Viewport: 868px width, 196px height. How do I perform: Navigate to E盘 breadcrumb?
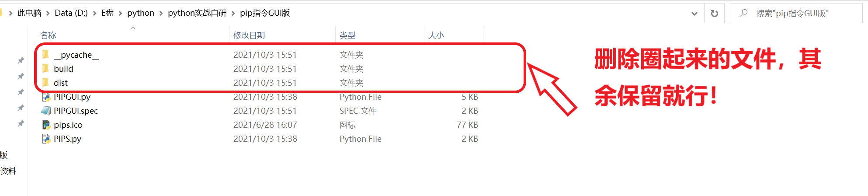[x=108, y=13]
